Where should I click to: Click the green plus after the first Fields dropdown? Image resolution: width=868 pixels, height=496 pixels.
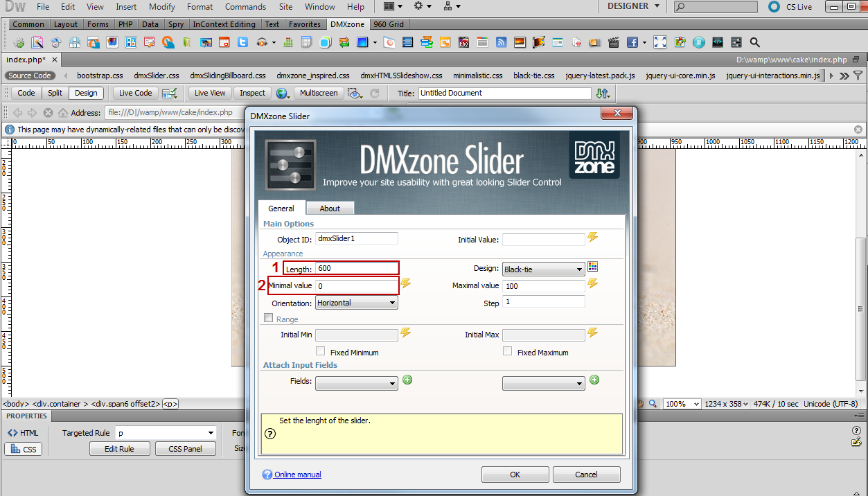click(407, 380)
